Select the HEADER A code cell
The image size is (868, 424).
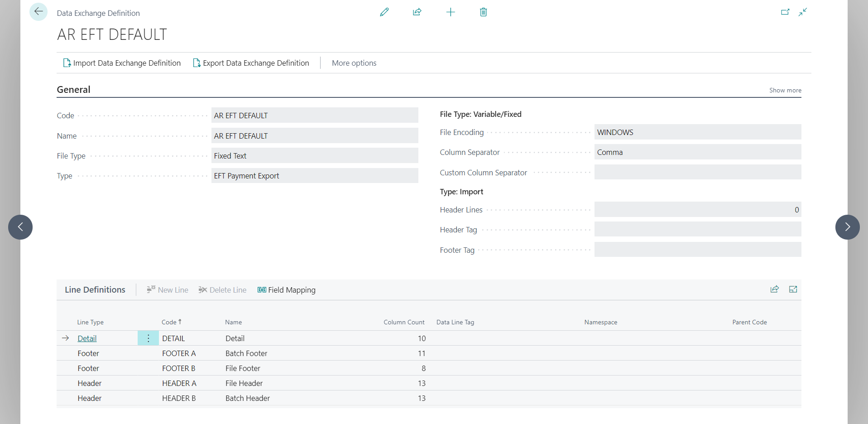pos(179,383)
